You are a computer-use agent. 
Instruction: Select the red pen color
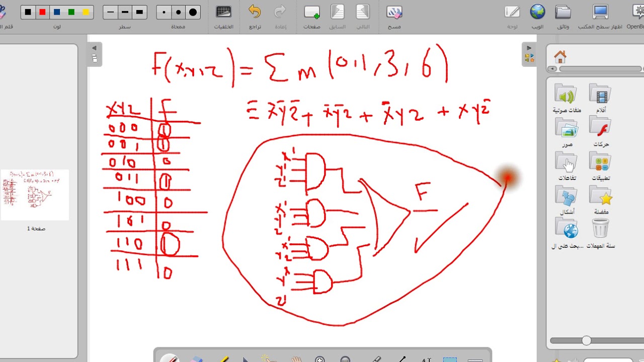(43, 13)
